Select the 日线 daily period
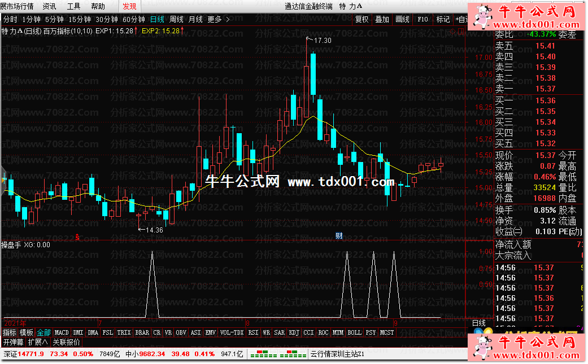588x364 pixels. (x=157, y=19)
